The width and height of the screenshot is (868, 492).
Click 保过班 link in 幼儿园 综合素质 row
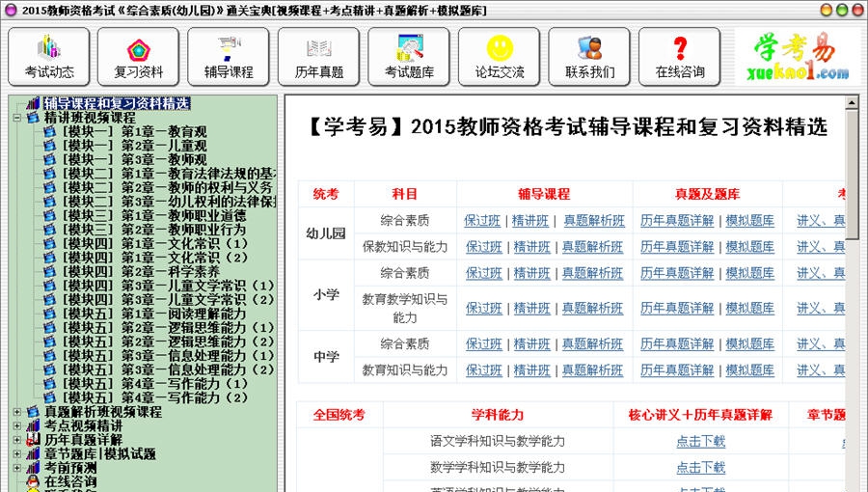481,221
